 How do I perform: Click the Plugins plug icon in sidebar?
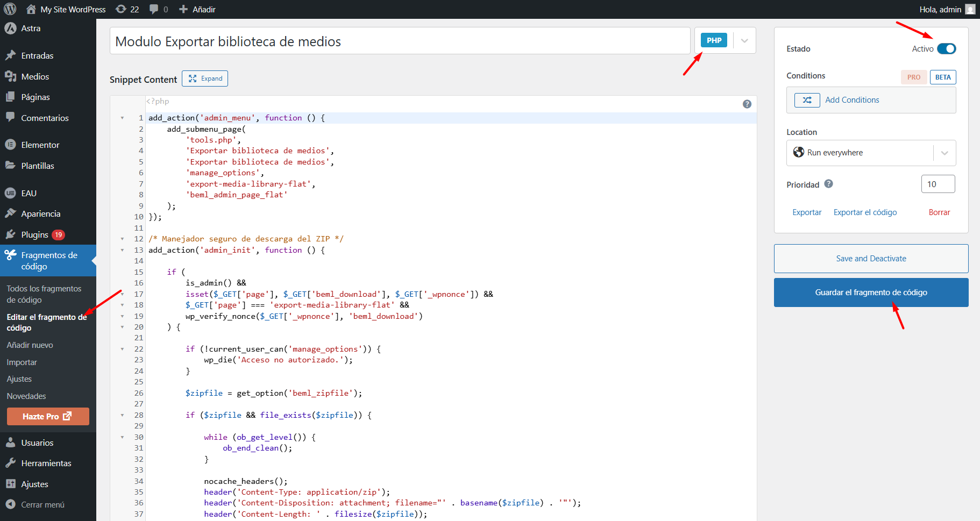click(x=11, y=234)
